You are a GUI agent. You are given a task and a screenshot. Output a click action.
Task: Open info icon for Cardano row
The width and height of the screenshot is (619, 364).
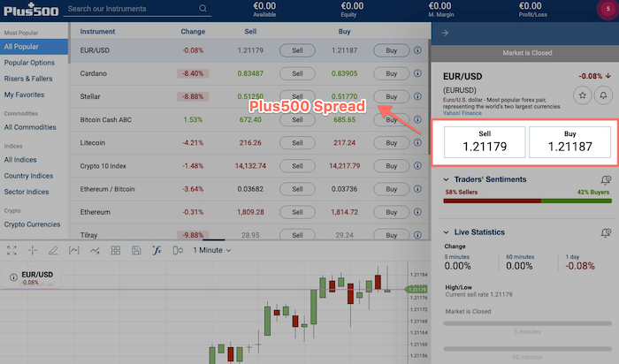[x=417, y=73]
